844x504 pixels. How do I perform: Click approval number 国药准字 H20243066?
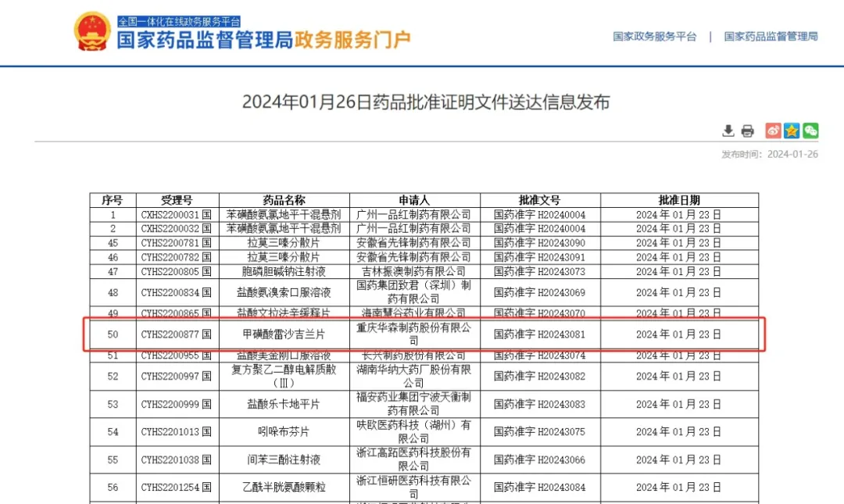[x=539, y=459]
